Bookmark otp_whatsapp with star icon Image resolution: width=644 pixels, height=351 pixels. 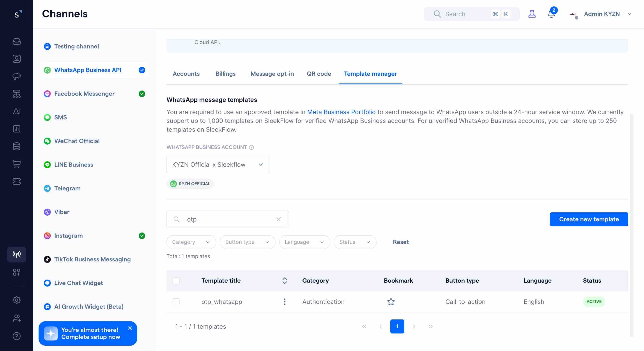[x=391, y=301]
